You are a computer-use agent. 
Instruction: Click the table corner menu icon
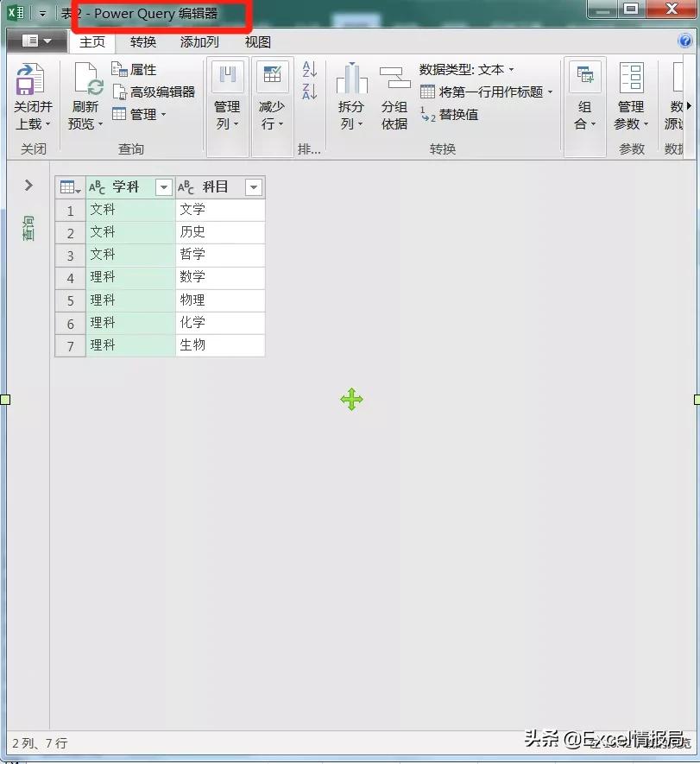click(x=70, y=187)
